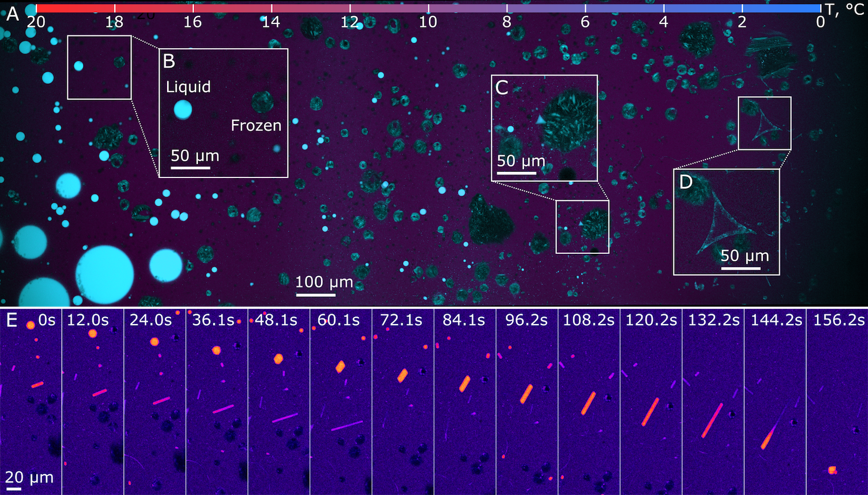Click the "0s" timestamp
The image size is (868, 495).
coord(47,320)
